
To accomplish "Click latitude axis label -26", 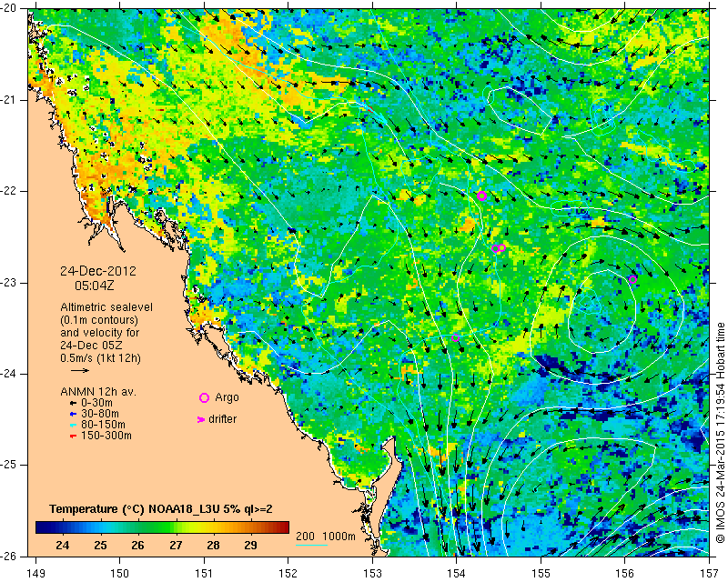I will point(8,556).
